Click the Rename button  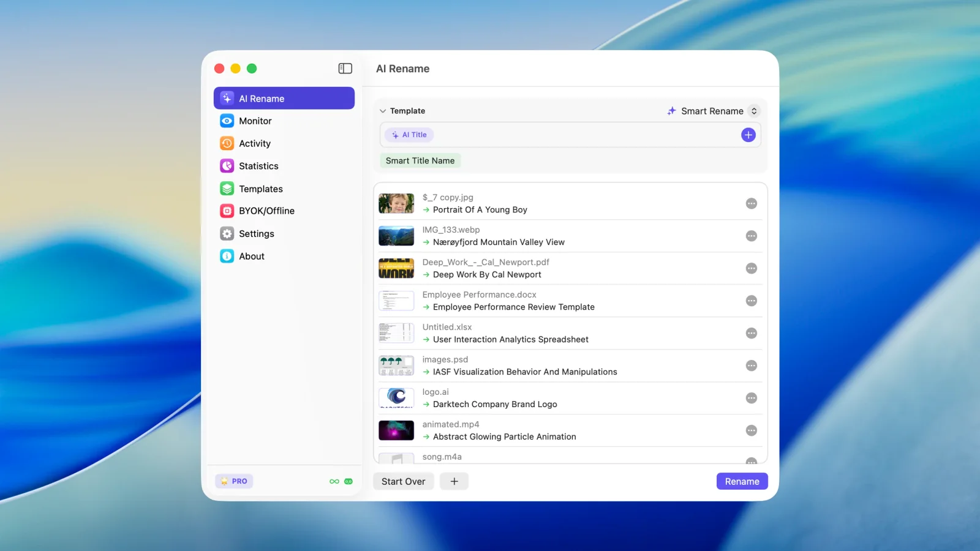[x=742, y=481]
